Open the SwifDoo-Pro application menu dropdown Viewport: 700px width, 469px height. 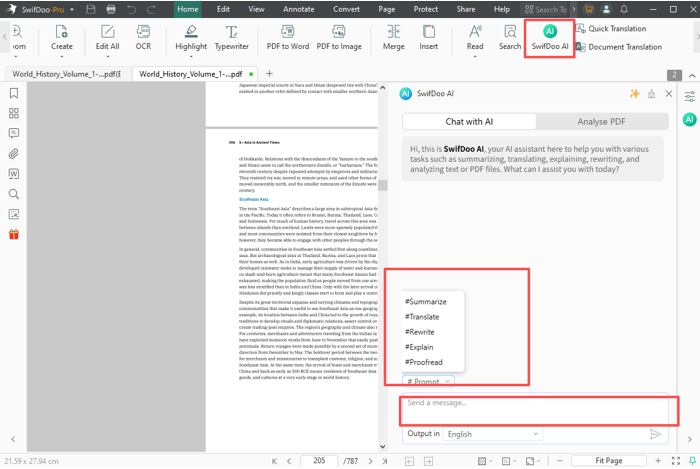click(71, 9)
